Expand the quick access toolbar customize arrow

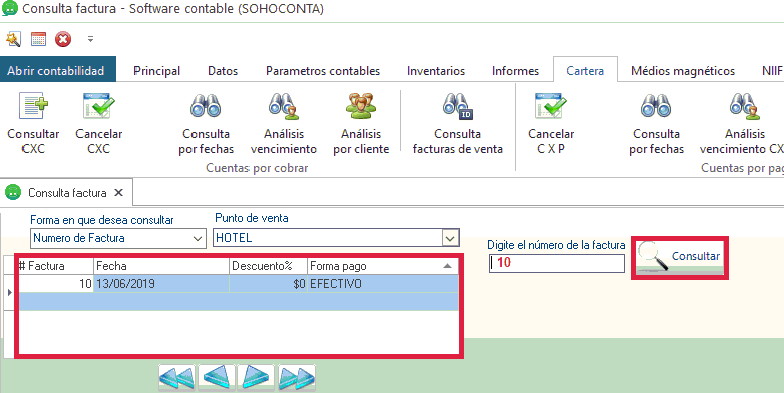click(90, 38)
